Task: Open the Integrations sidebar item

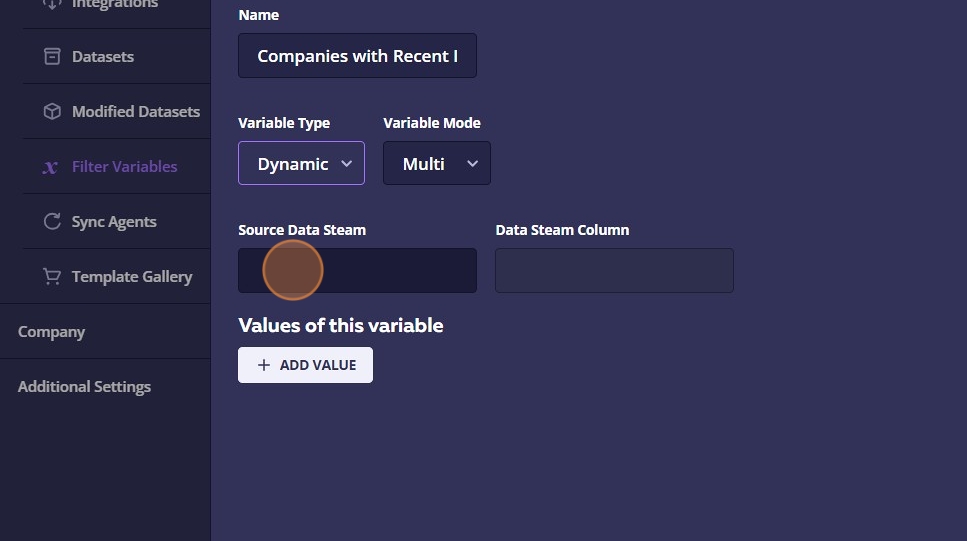Action: coord(115,4)
